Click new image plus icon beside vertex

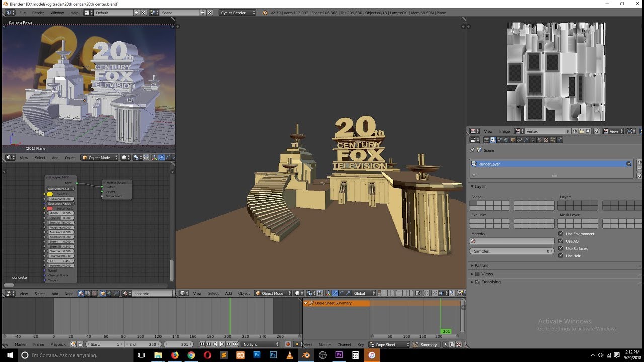coord(575,131)
